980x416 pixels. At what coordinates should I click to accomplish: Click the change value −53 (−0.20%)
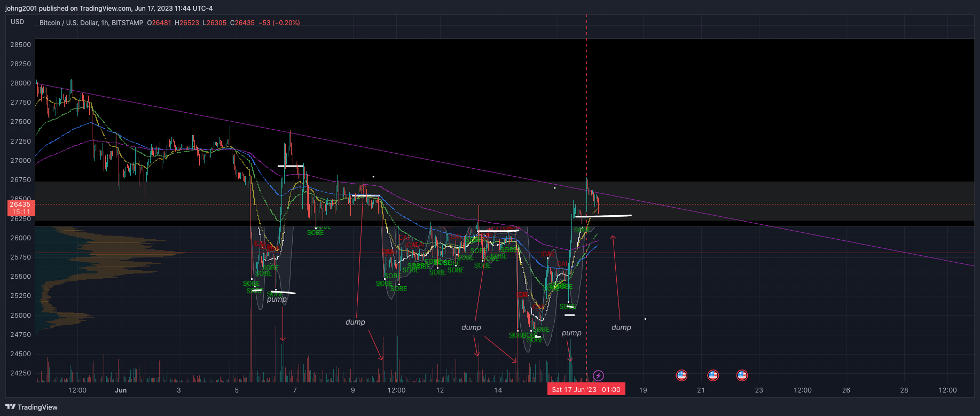[279, 23]
